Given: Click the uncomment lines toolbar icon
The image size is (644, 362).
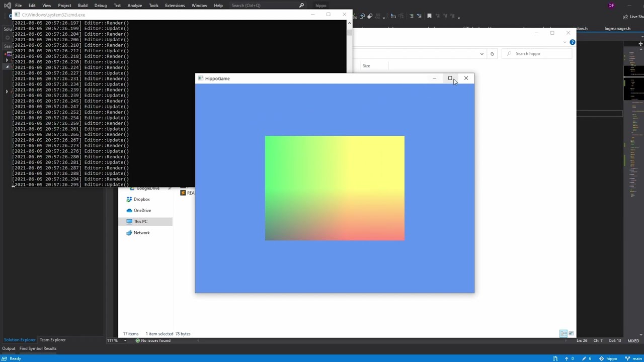Looking at the screenshot, I should click(419, 16).
